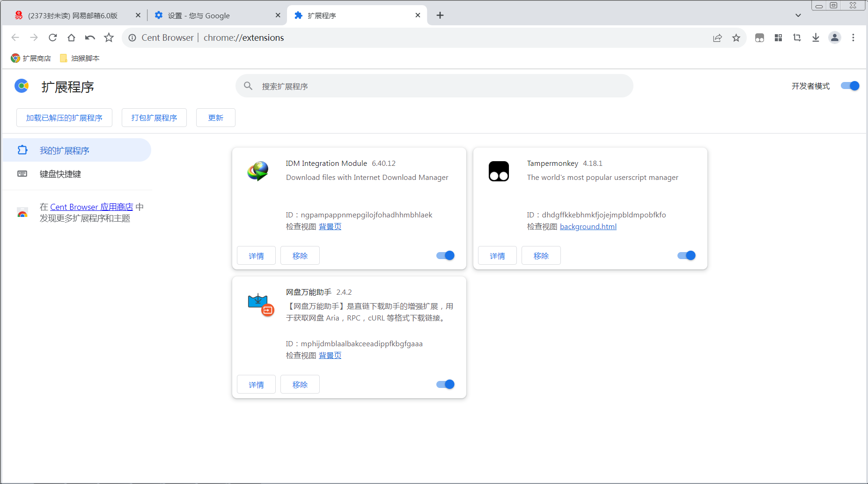The image size is (868, 484).
Task: Click the forward navigation arrow
Action: 34,37
